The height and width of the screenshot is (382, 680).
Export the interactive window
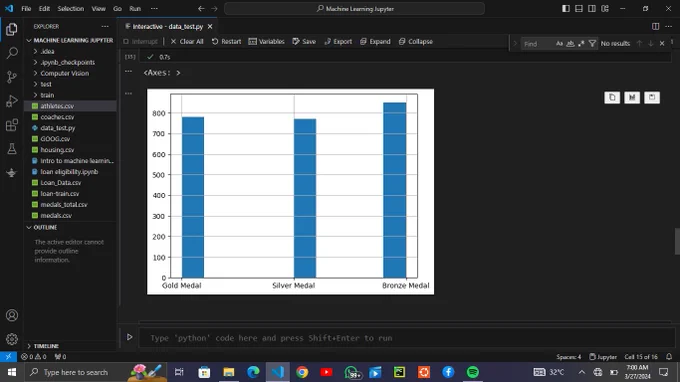tap(338, 42)
